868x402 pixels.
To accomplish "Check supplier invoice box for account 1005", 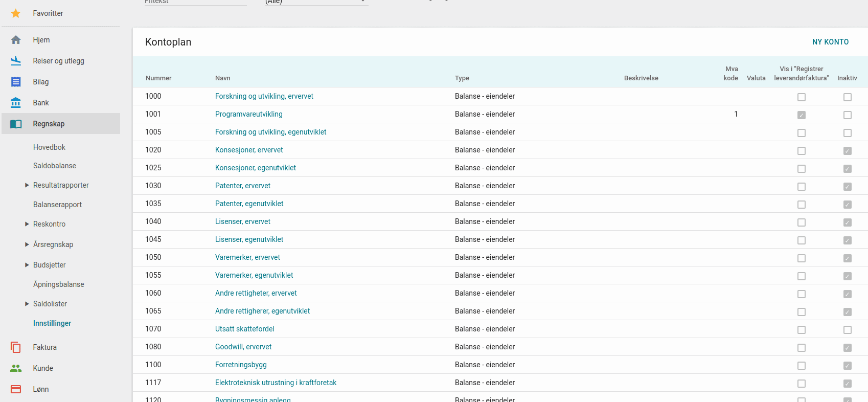I will [x=802, y=133].
